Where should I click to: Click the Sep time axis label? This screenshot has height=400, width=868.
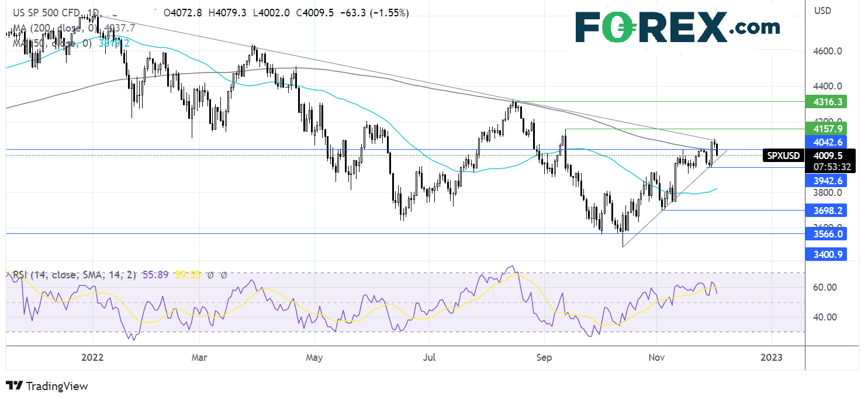[544, 356]
